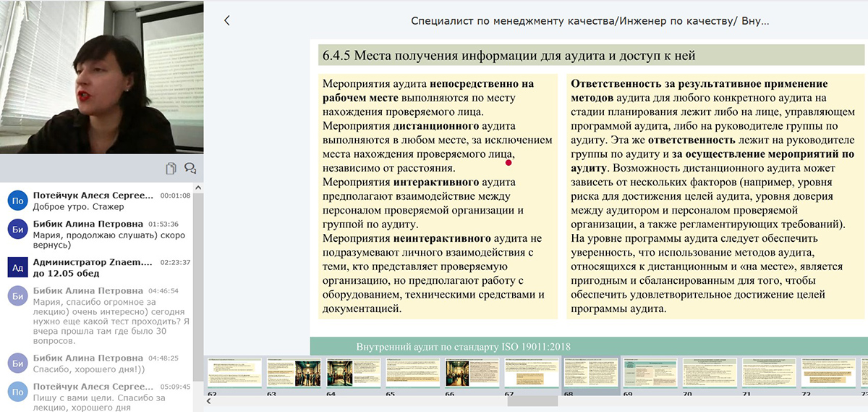The width and height of the screenshot is (868, 412).
Task: Go back using the left chevron arrow
Action: tap(226, 21)
